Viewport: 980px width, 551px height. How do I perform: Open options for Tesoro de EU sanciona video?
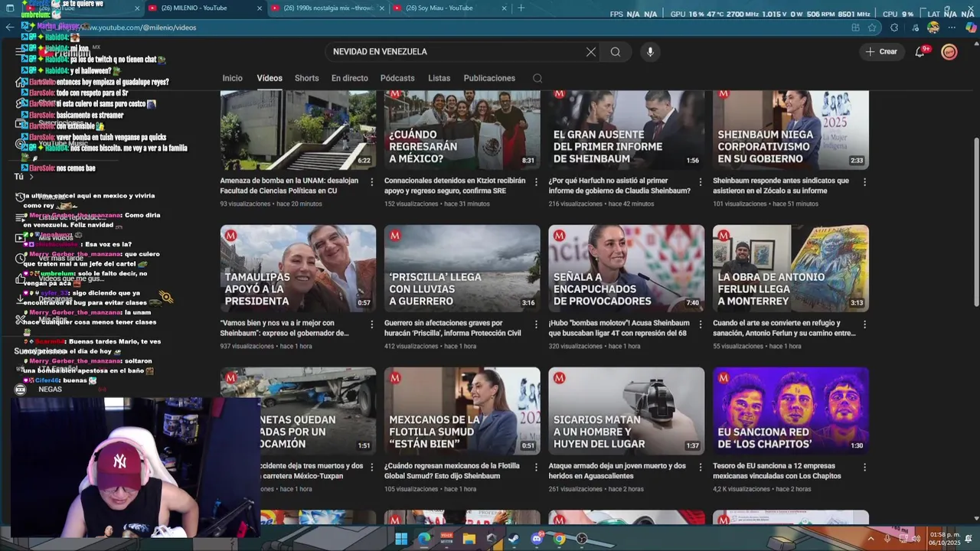click(x=864, y=467)
